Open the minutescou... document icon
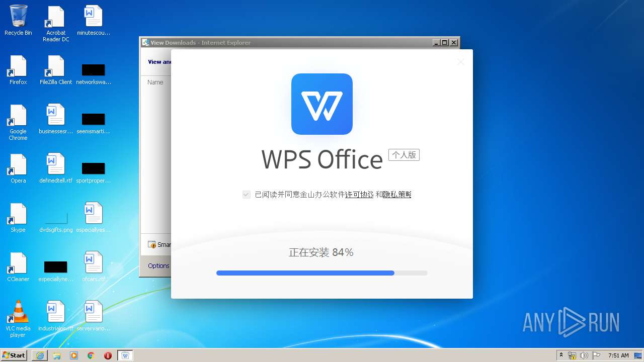The width and height of the screenshot is (644, 362). pyautogui.click(x=93, y=20)
